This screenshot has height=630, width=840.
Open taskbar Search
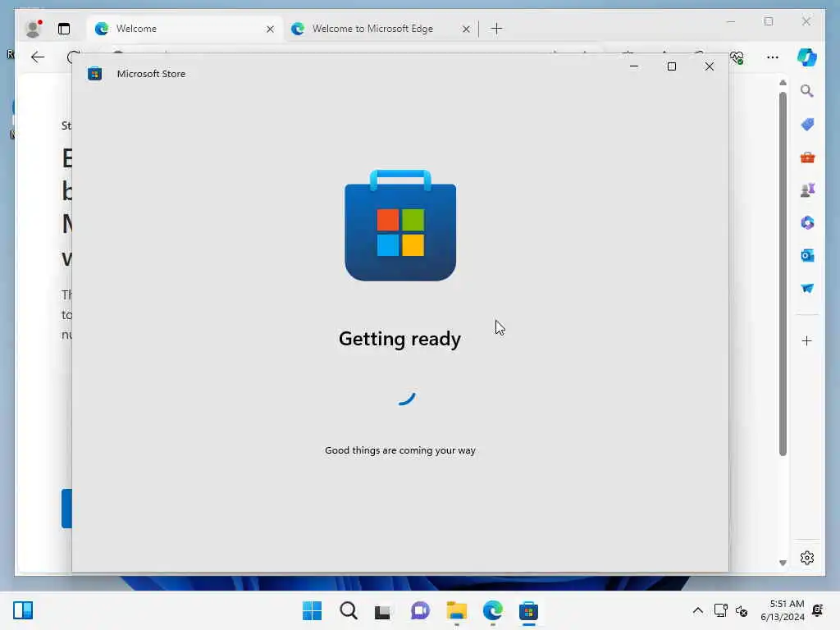coord(348,610)
